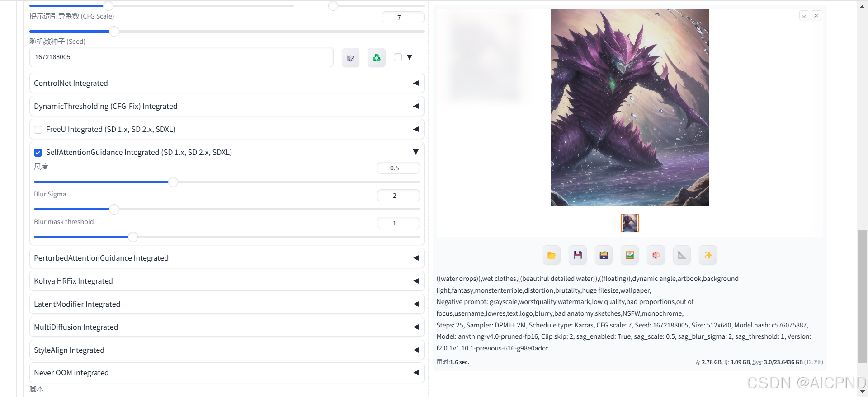
Task: Expand the FreeU Integrated arrow
Action: pos(416,129)
